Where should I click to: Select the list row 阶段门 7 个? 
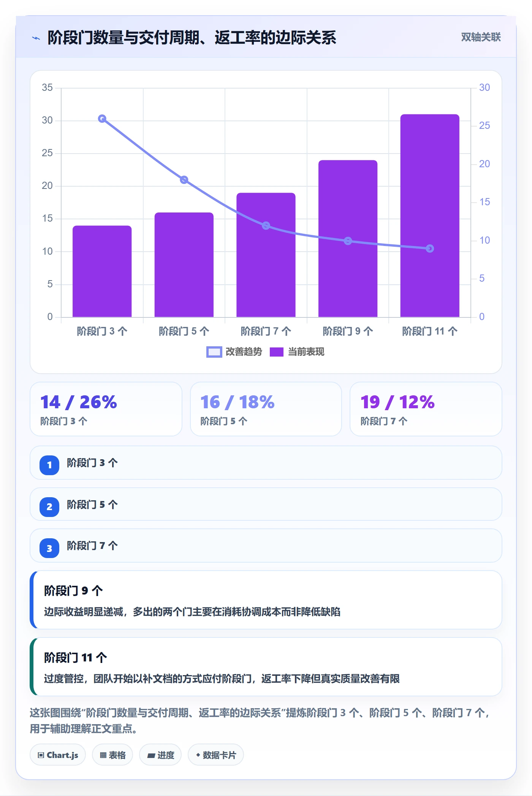coord(266,545)
